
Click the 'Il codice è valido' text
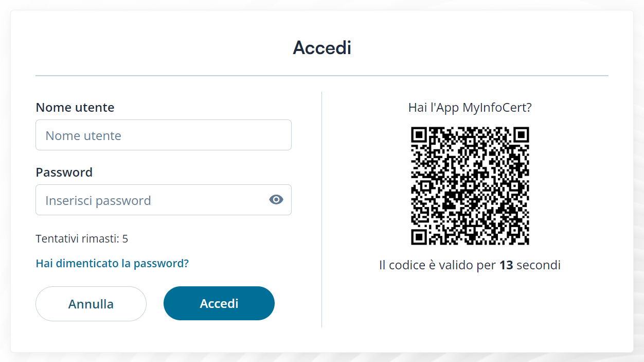coord(422,266)
